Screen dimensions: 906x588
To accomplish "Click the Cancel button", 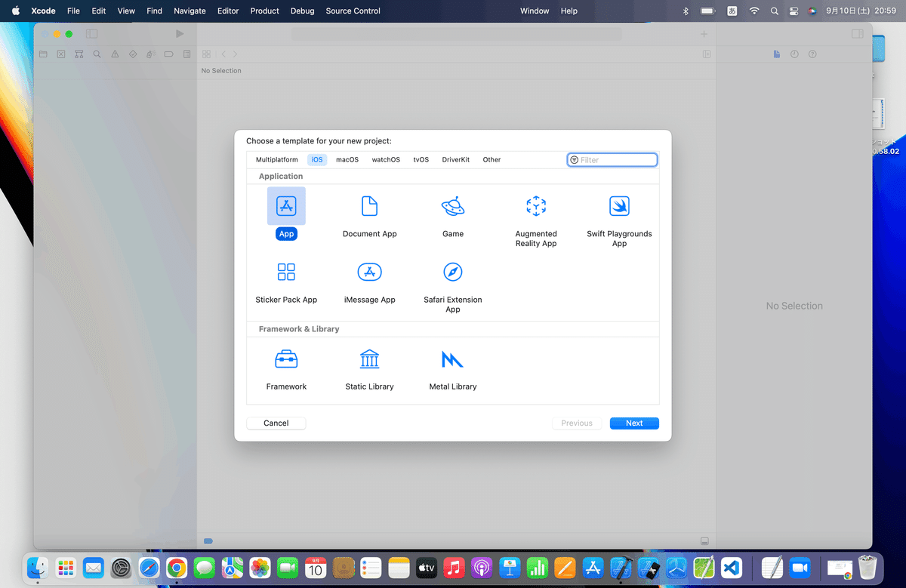I will [x=276, y=423].
